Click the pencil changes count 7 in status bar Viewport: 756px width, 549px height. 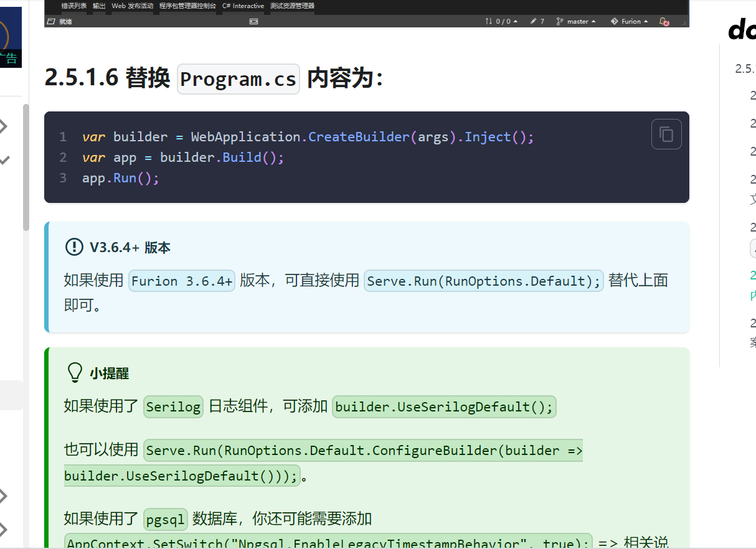click(x=537, y=21)
